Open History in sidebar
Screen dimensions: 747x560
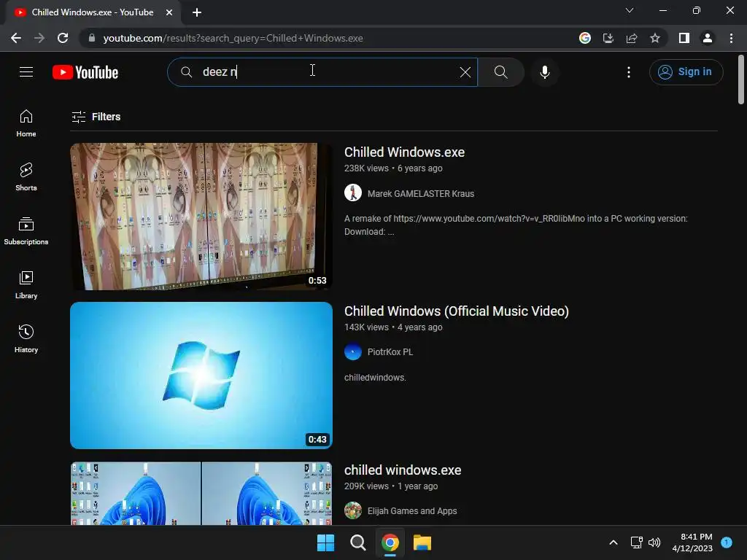(26, 338)
